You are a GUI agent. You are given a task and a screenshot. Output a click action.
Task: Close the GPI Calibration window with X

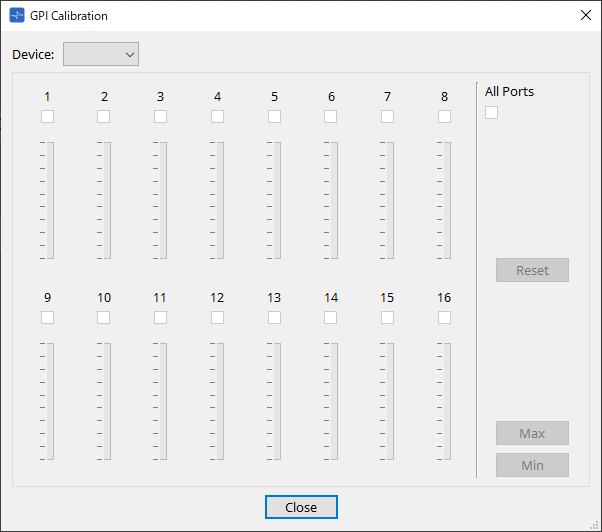(x=586, y=15)
